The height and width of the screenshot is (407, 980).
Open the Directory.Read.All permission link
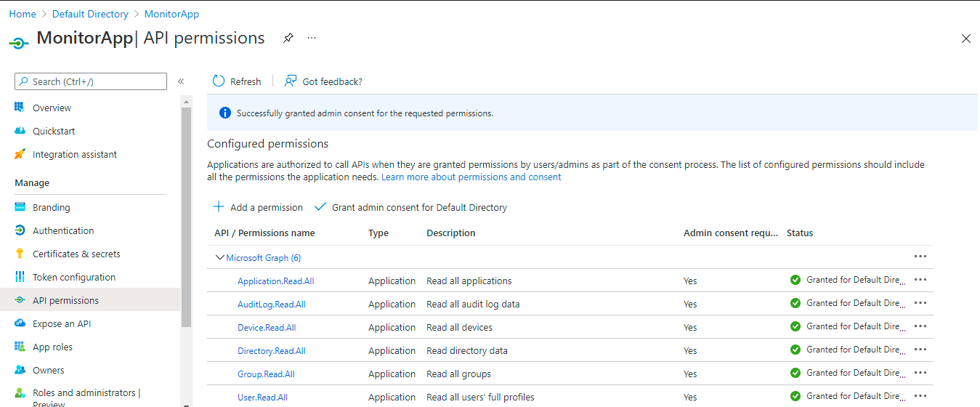(272, 350)
